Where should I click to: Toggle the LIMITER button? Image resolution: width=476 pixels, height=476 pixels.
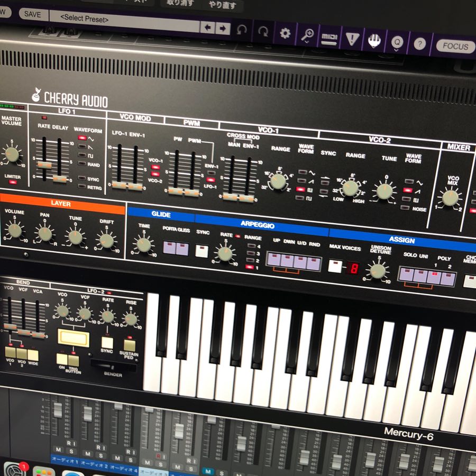(13, 182)
